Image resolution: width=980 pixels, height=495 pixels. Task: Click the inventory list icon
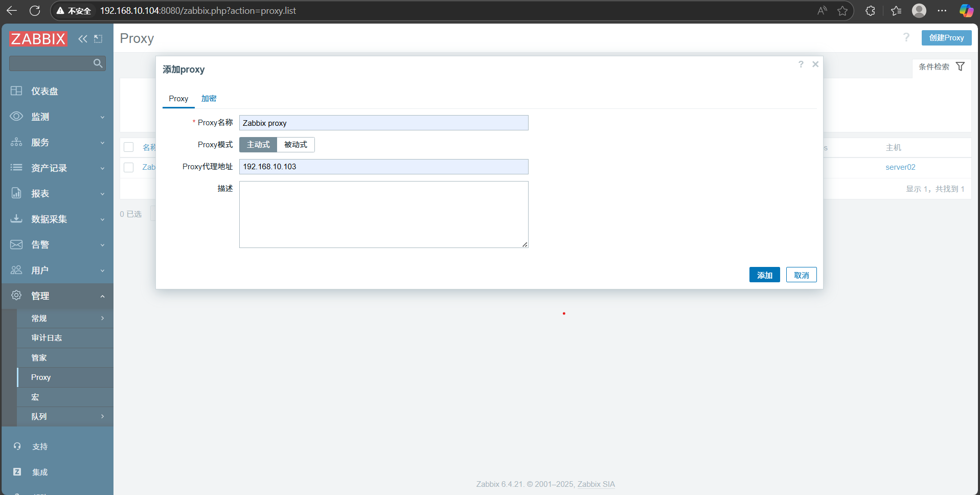[16, 168]
